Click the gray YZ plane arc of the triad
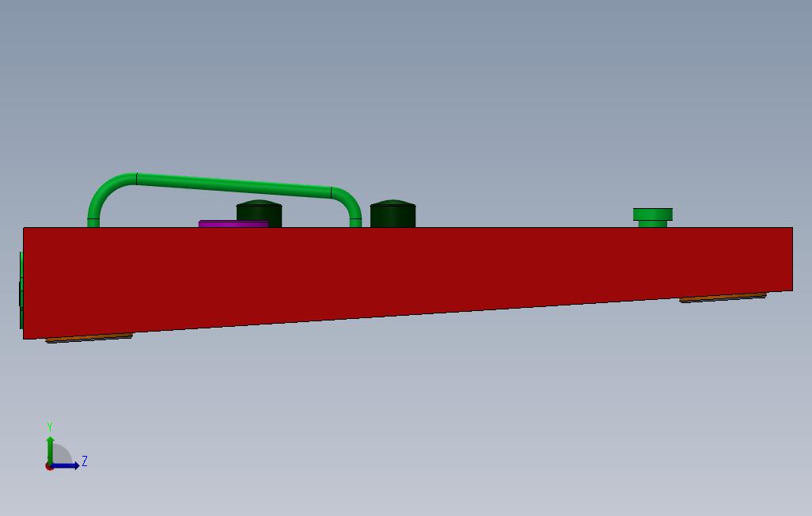Viewport: 812px width, 516px height. [x=63, y=453]
